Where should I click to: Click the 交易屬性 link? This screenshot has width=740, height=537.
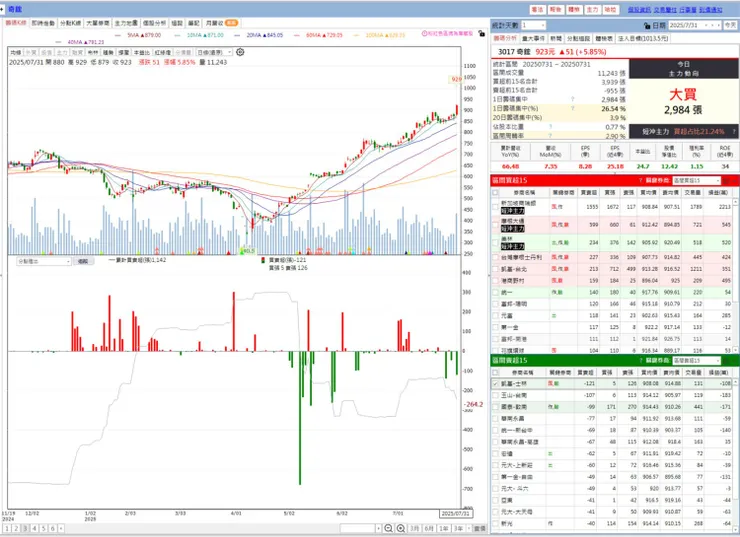(665, 9)
